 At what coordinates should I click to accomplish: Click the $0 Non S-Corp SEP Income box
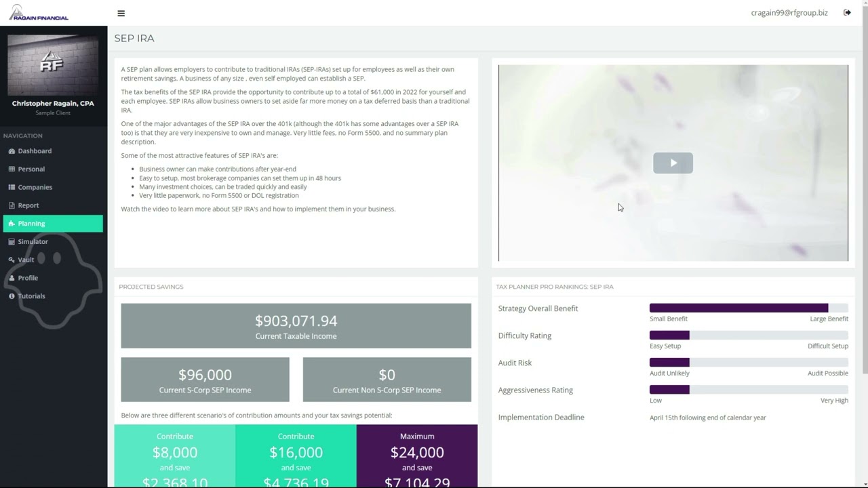(x=387, y=380)
